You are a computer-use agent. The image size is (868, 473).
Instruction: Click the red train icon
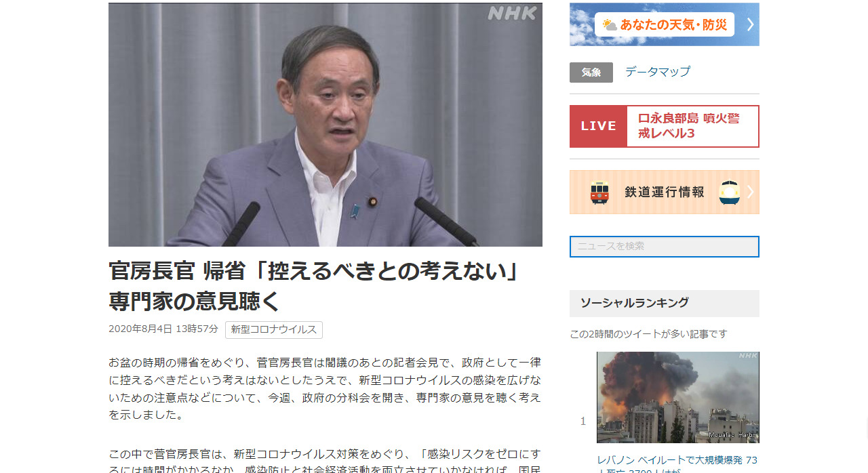coord(599,192)
